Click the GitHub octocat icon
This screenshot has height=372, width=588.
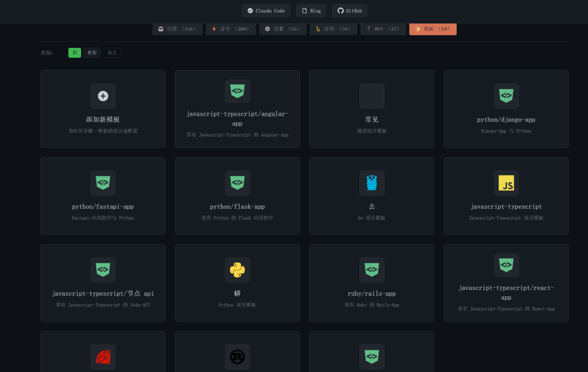click(x=340, y=11)
